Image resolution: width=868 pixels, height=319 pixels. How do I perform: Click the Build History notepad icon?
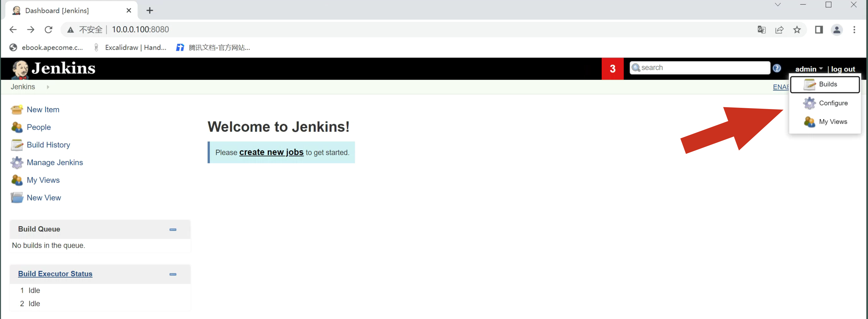(17, 145)
